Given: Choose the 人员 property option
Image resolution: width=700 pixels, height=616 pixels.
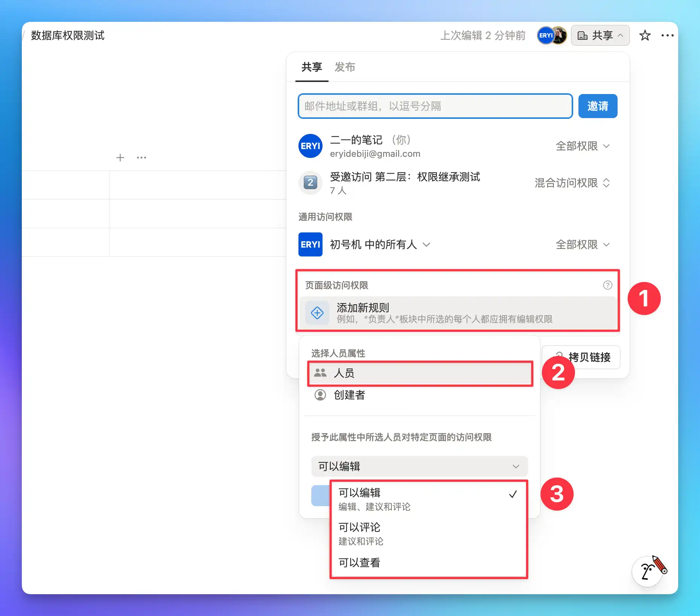Looking at the screenshot, I should [x=420, y=373].
